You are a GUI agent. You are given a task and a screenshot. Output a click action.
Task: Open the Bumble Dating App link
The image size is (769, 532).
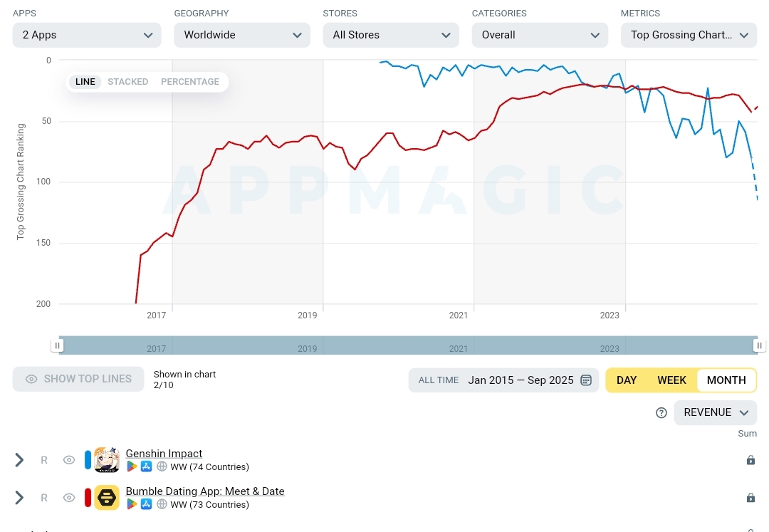click(x=205, y=491)
